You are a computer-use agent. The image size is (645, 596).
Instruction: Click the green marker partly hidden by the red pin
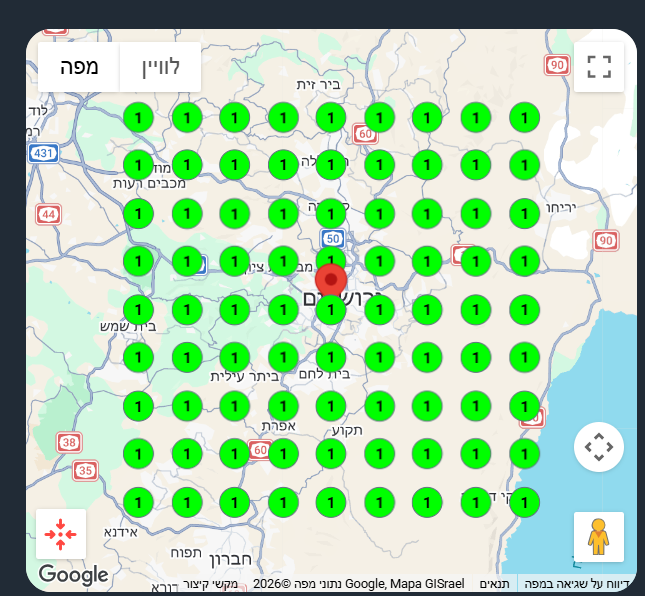click(x=331, y=257)
